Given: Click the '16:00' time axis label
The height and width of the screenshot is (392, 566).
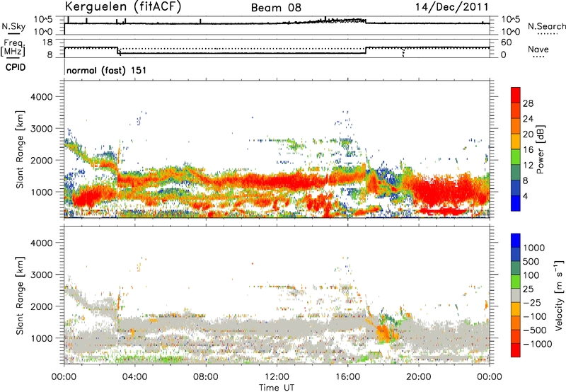Looking at the screenshot, I should (347, 377).
